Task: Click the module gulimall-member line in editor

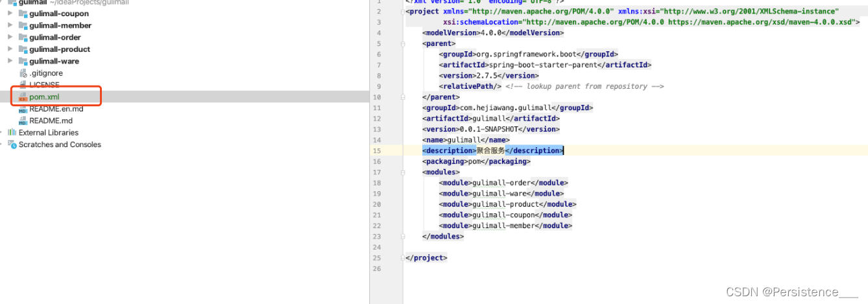Action: tap(506, 226)
